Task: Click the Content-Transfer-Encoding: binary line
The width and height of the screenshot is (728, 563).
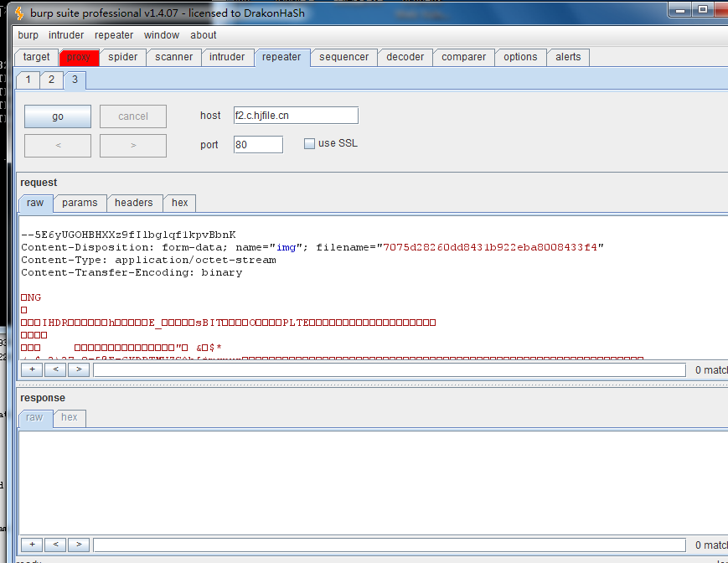Action: tap(132, 272)
